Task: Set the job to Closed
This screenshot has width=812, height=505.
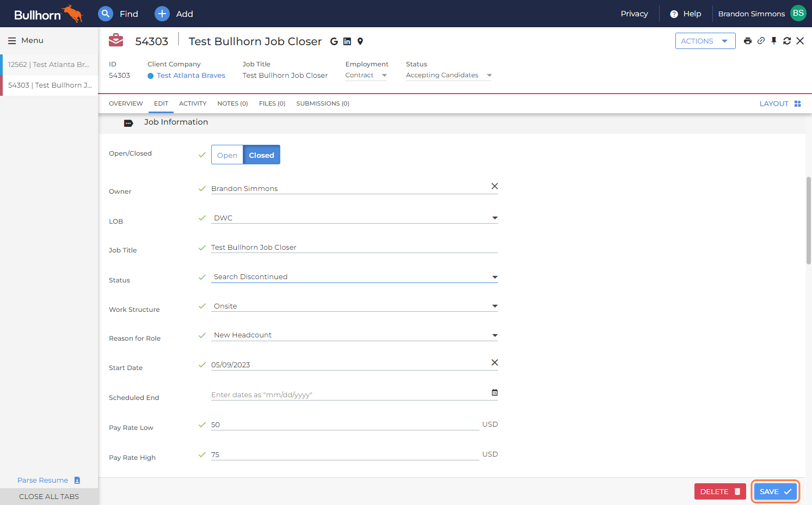Action: (x=262, y=155)
